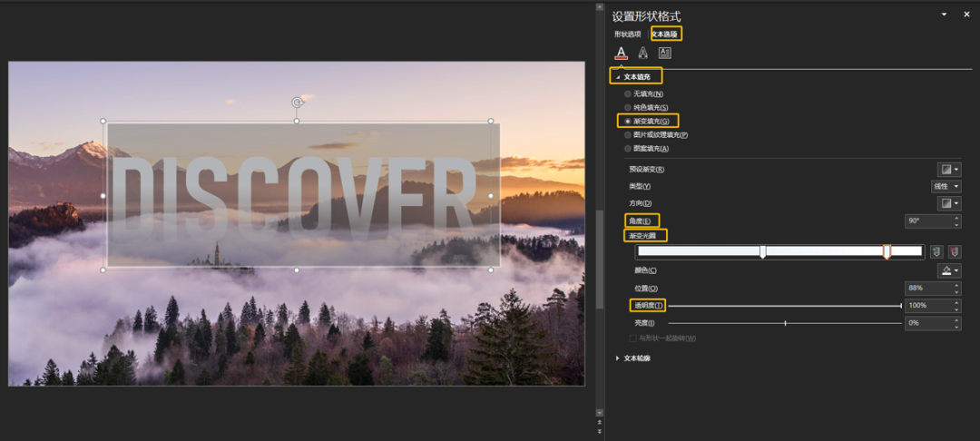Screen dimensions: 980x441
Task: Select 图片或纹理填充 picture fill option
Action: [x=627, y=134]
